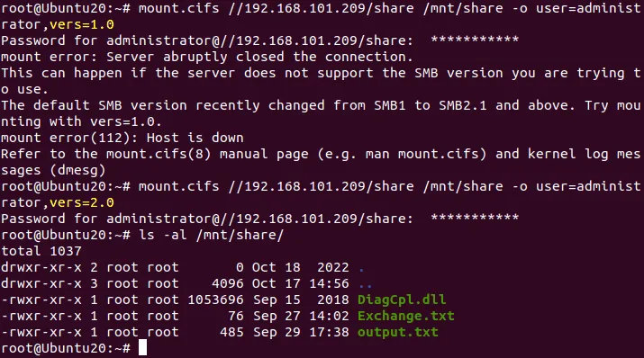Click the 'Sep 29 17:38' timestamp
The height and width of the screenshot is (358, 644).
(x=301, y=332)
